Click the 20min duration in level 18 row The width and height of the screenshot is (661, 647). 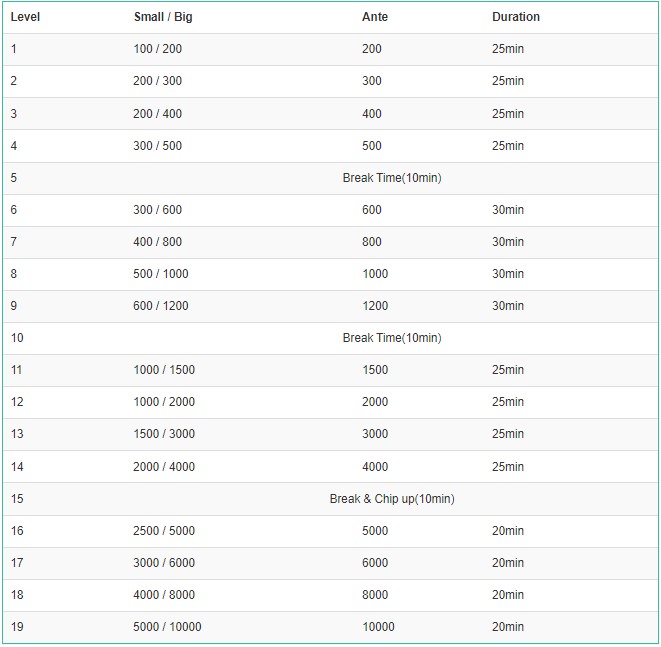(x=508, y=595)
